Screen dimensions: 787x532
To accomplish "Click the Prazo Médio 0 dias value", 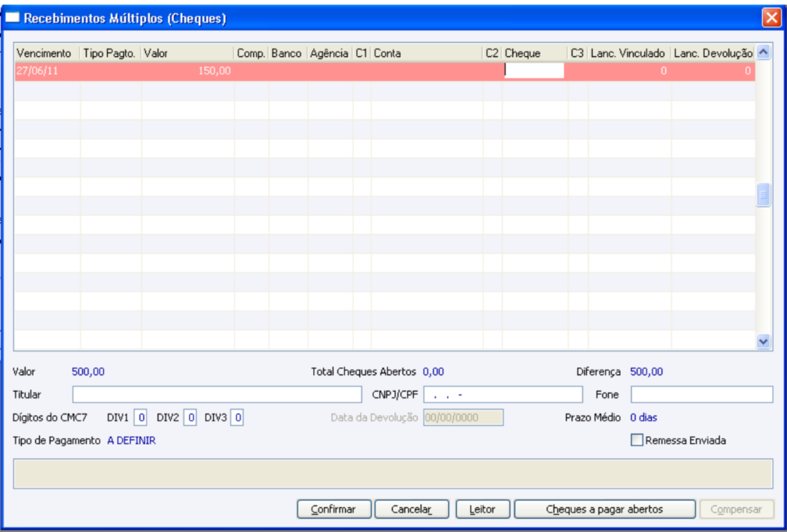I will (x=643, y=417).
